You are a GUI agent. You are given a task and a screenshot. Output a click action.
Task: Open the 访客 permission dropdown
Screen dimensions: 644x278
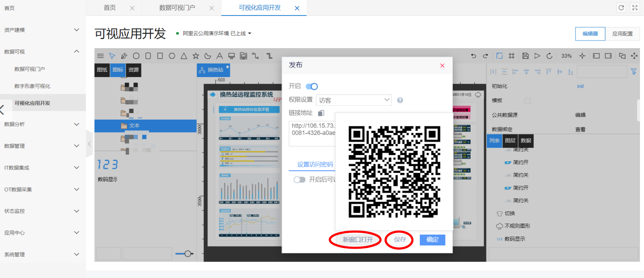click(x=354, y=100)
